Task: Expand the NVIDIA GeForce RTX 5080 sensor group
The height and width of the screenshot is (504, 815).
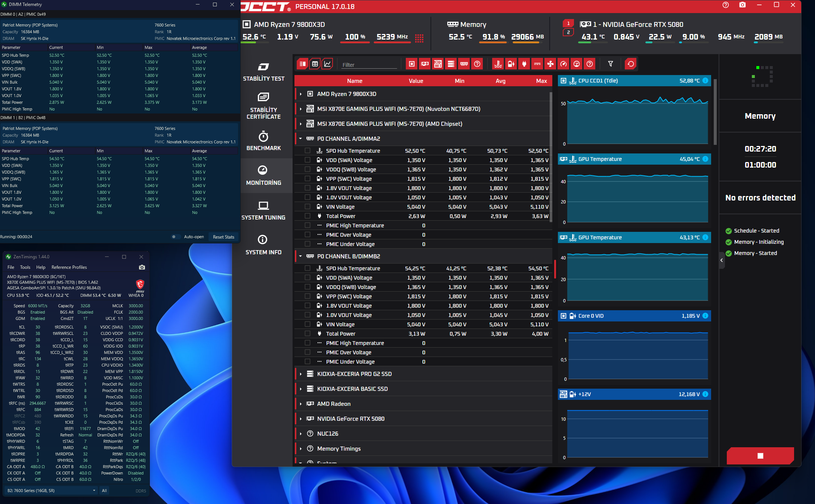Action: 300,419
